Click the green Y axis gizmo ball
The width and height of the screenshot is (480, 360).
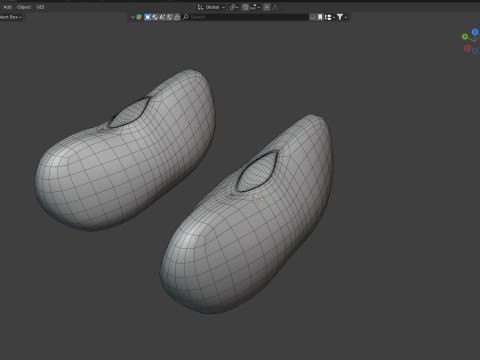[x=465, y=36]
